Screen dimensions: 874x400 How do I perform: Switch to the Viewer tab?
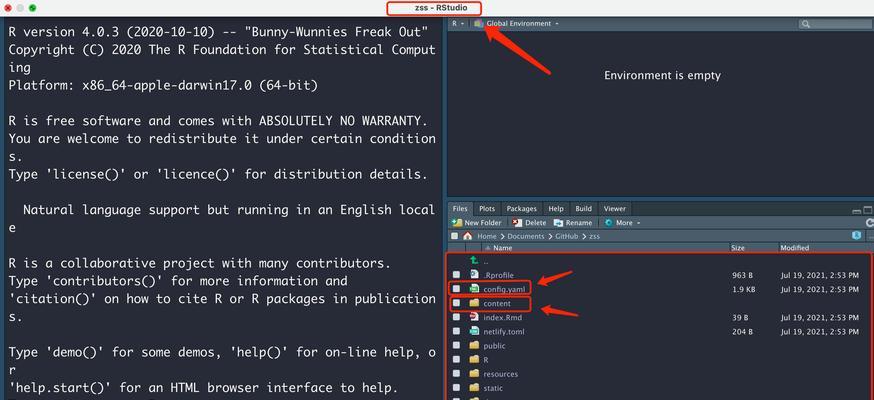point(615,209)
